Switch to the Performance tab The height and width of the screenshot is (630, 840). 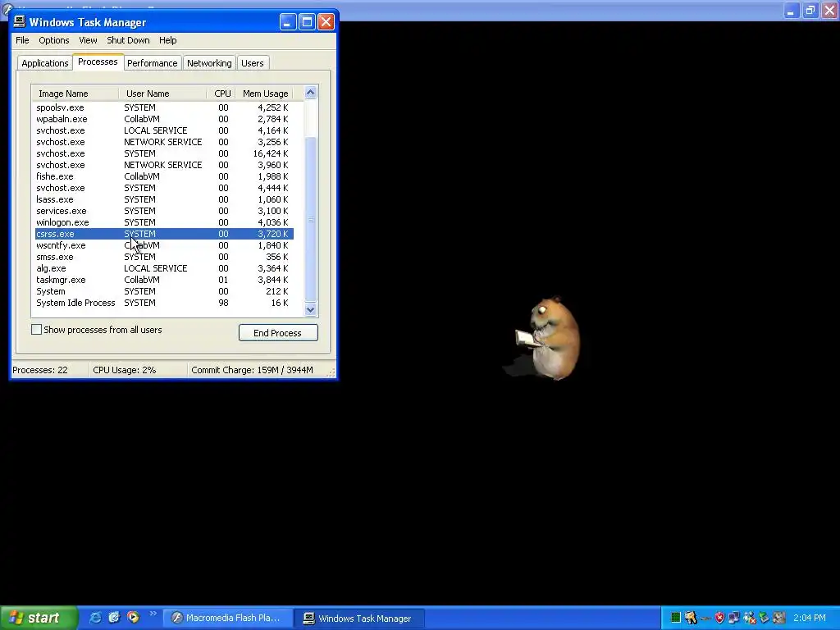(152, 63)
